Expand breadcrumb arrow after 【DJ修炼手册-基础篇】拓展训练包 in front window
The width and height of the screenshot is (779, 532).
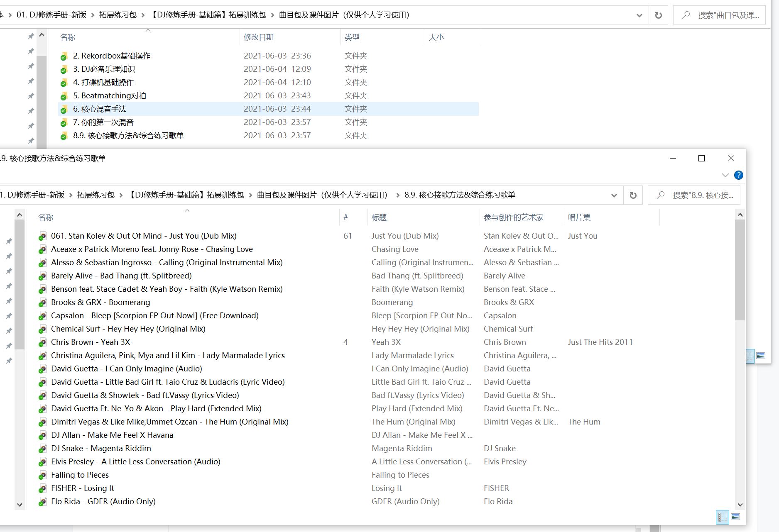point(251,195)
